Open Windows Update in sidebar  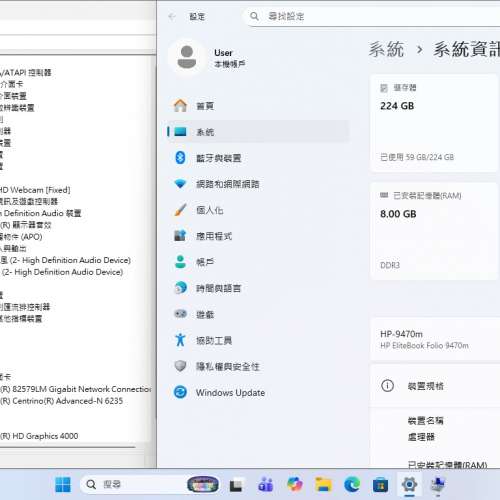click(x=258, y=392)
